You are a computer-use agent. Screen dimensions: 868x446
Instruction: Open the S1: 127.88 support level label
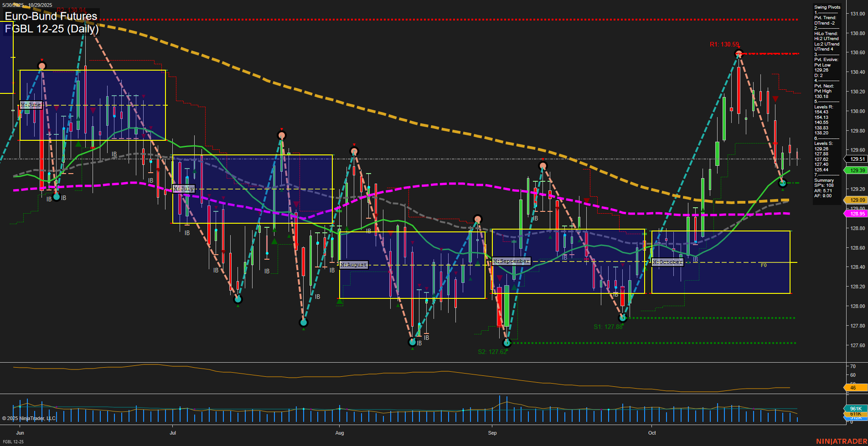(x=608, y=326)
